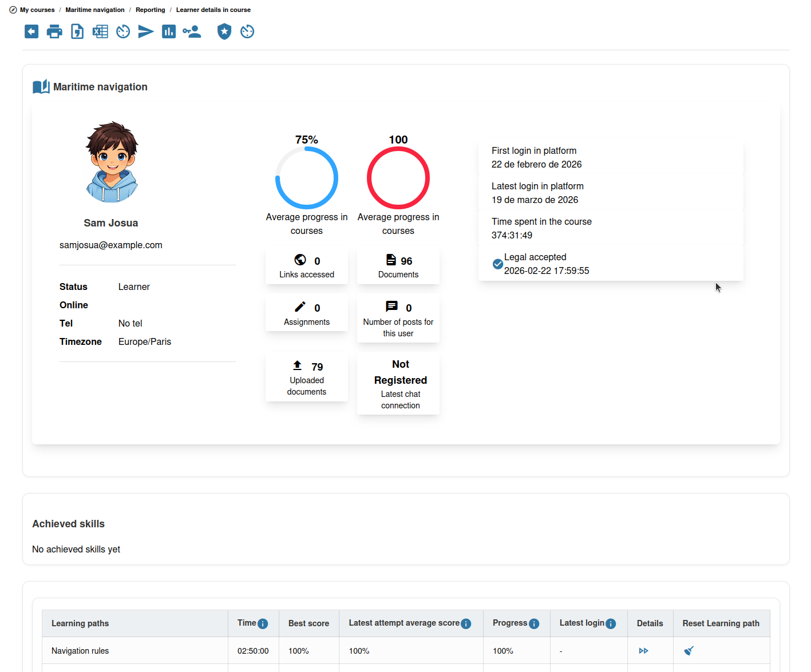This screenshot has width=811, height=672.
Task: Click the pencil icon for Assignments
Action: pyautogui.click(x=300, y=307)
